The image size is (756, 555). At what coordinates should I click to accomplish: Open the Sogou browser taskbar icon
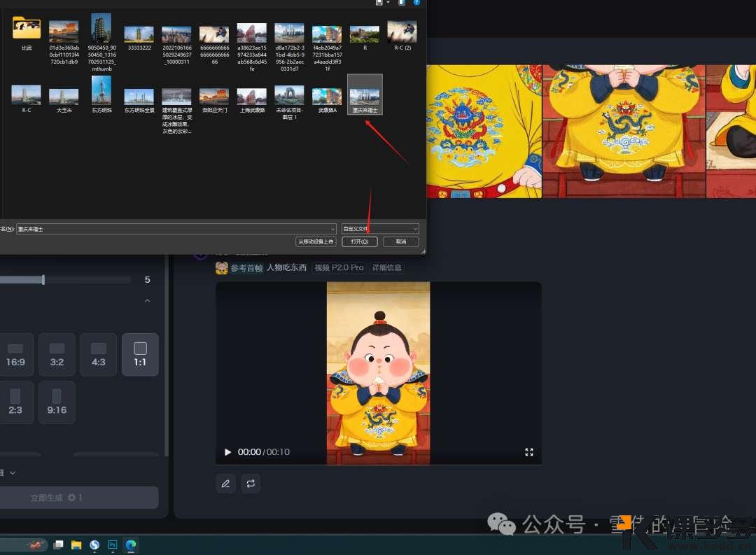click(x=94, y=545)
